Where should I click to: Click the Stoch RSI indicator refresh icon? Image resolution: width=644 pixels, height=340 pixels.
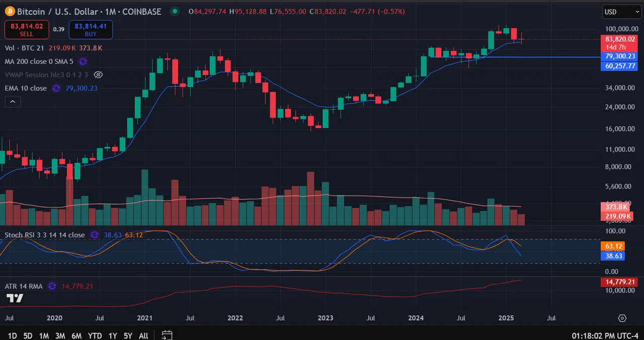(x=94, y=235)
